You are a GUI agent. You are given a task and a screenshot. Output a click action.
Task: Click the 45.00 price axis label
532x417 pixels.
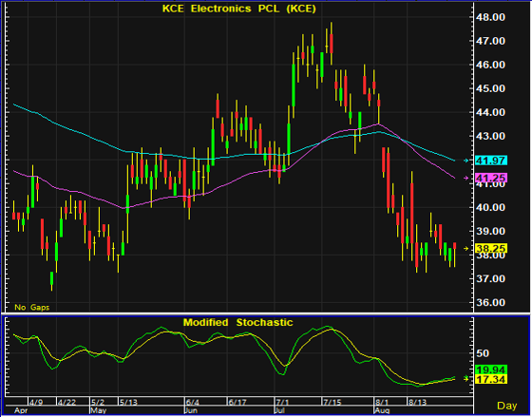click(x=490, y=88)
